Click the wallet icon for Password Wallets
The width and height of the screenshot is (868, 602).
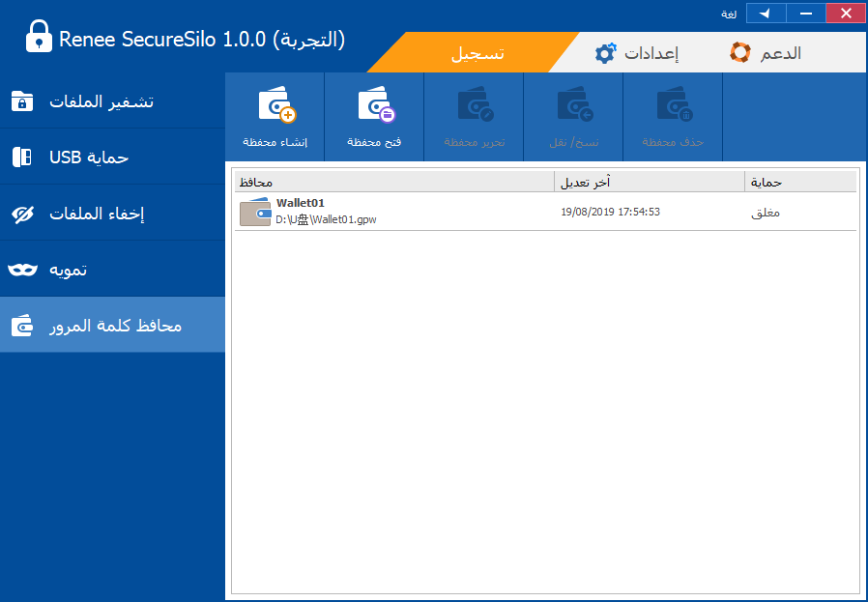22,326
